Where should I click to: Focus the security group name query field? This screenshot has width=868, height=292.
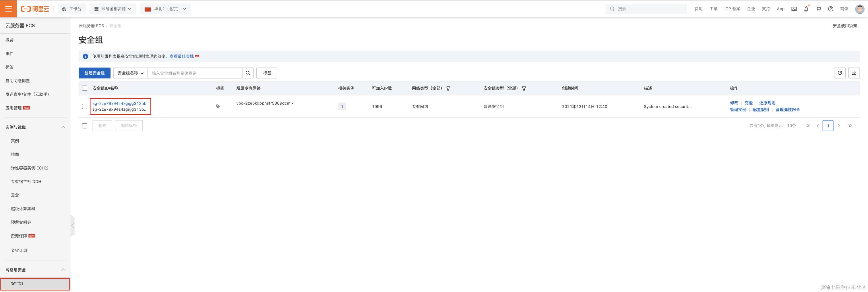tap(195, 73)
